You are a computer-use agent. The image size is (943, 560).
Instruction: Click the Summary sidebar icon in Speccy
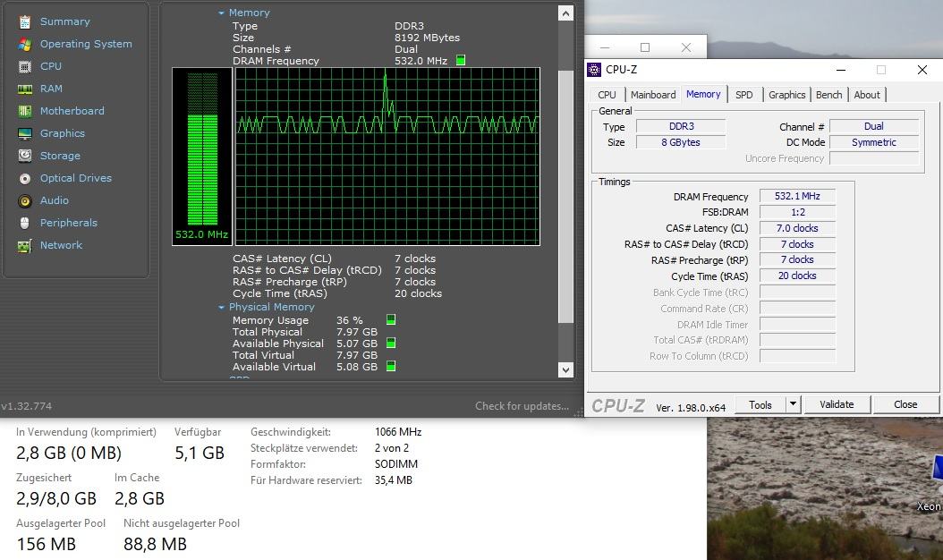(25, 22)
